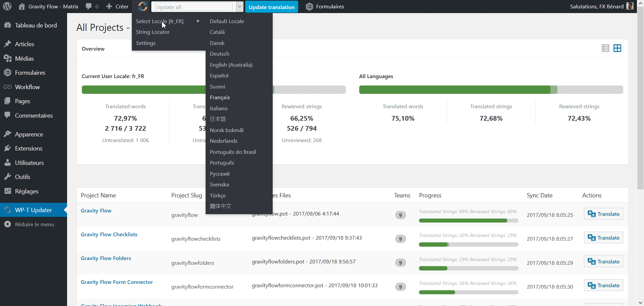Open the Gravity Flow Folders project link
Viewport: 644px width, 306px height.
(x=106, y=258)
